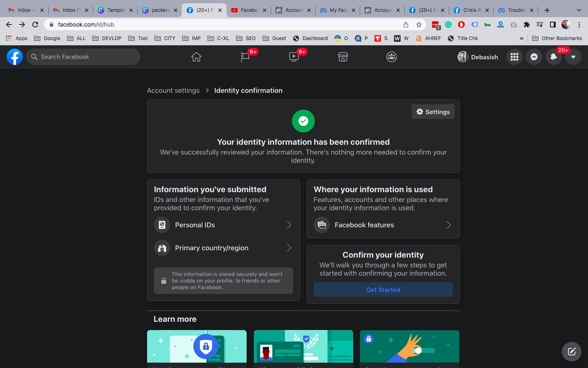Open the Facebook Home feed icon
Screen dimensions: 588x368
tap(196, 57)
